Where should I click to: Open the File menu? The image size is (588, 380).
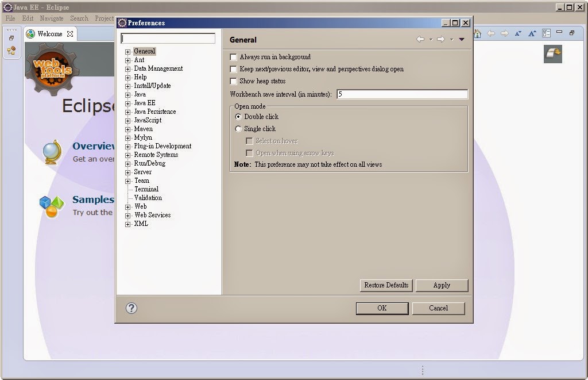coord(10,18)
